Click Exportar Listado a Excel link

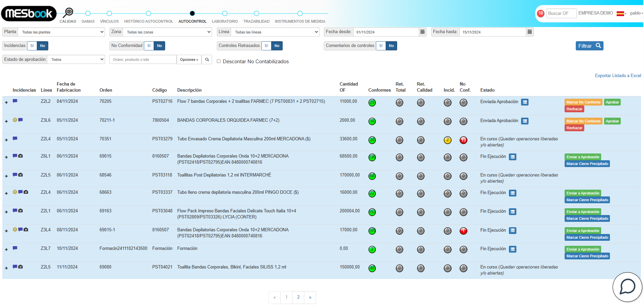pyautogui.click(x=618, y=76)
